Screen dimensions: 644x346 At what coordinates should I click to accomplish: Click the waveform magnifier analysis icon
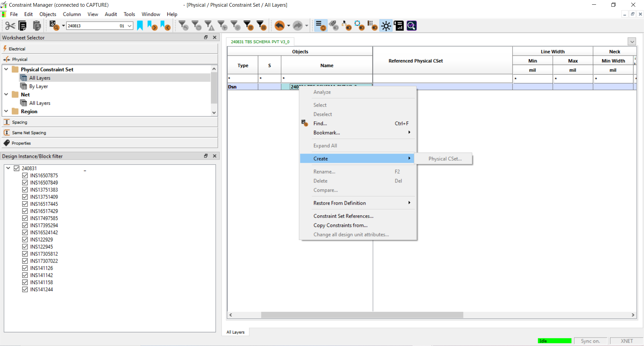(412, 26)
